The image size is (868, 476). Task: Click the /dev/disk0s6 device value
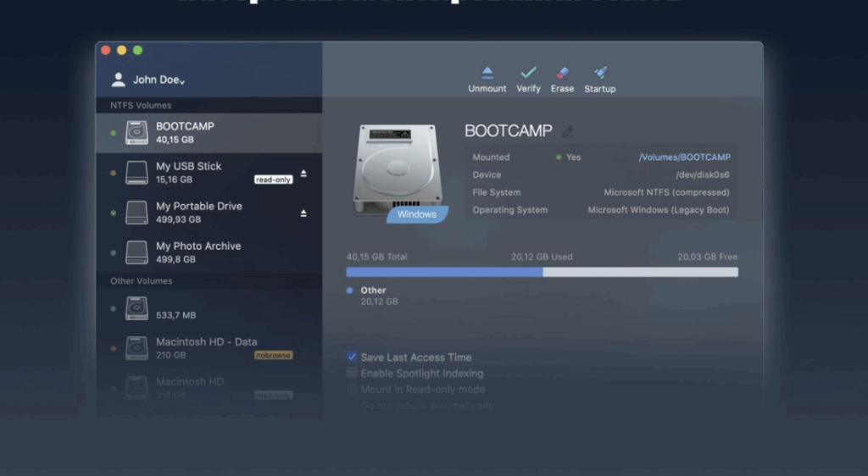[703, 174]
